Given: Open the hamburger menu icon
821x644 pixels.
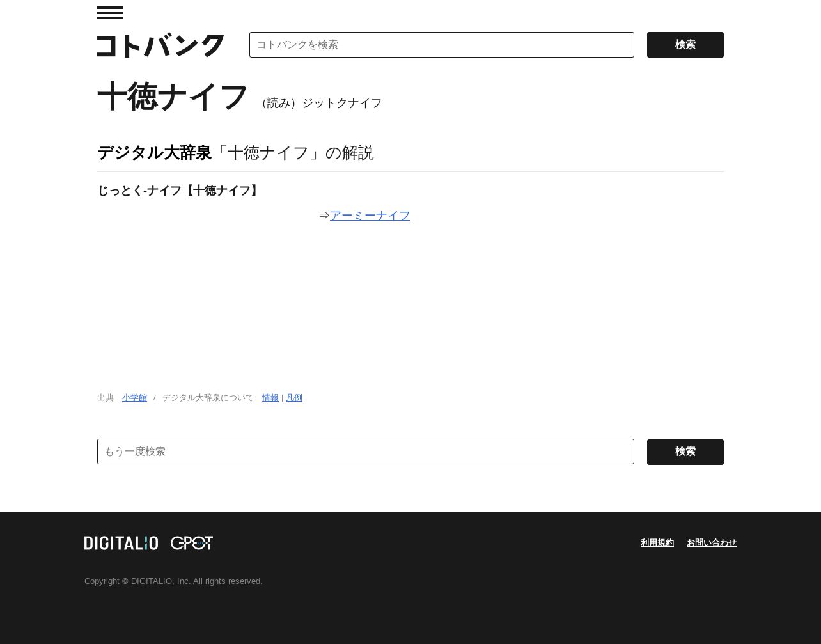Looking at the screenshot, I should [110, 13].
